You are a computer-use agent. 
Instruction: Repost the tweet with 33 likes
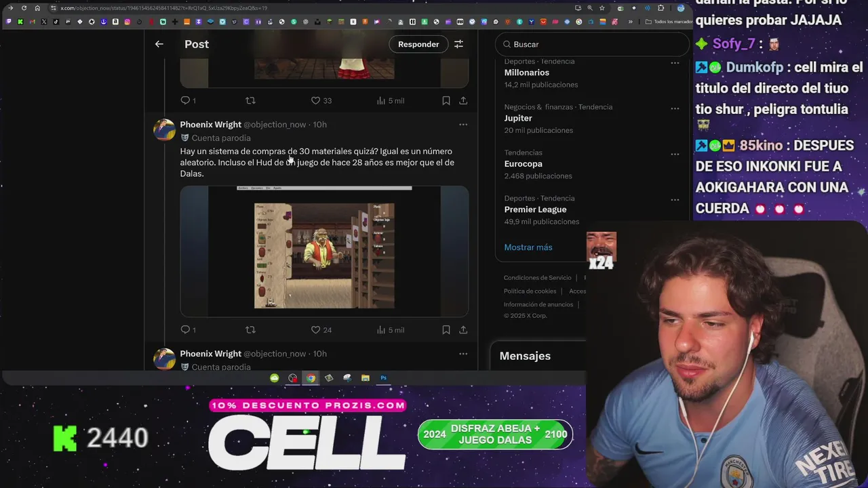[x=250, y=100]
